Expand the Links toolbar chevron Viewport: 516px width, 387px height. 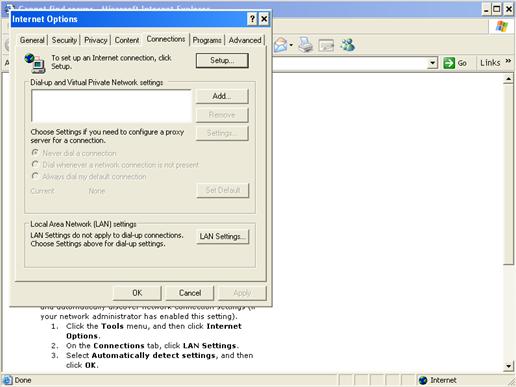(x=508, y=61)
